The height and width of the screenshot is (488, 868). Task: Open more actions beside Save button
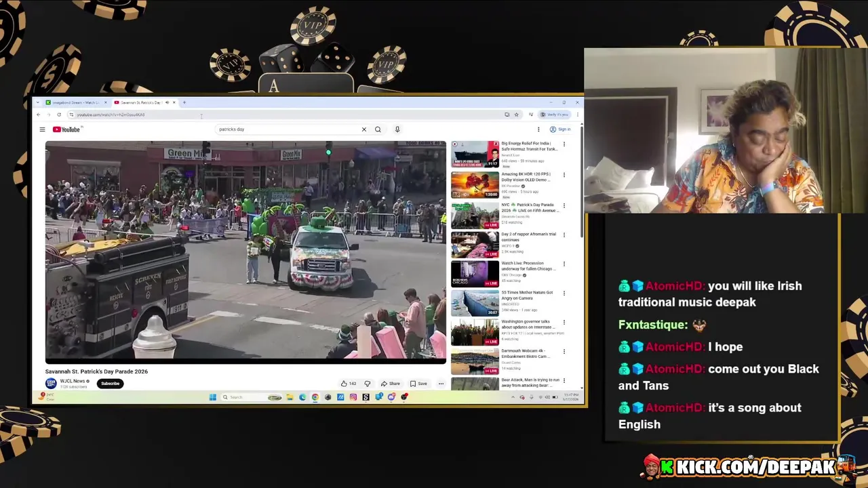point(441,384)
